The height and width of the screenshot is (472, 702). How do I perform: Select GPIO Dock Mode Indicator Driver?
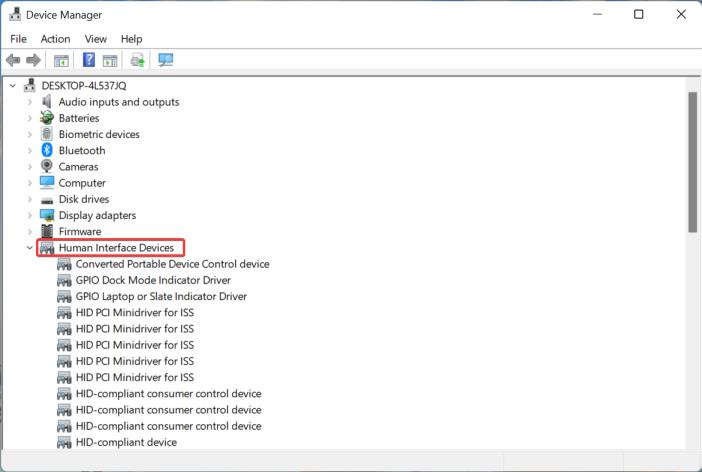coord(153,280)
